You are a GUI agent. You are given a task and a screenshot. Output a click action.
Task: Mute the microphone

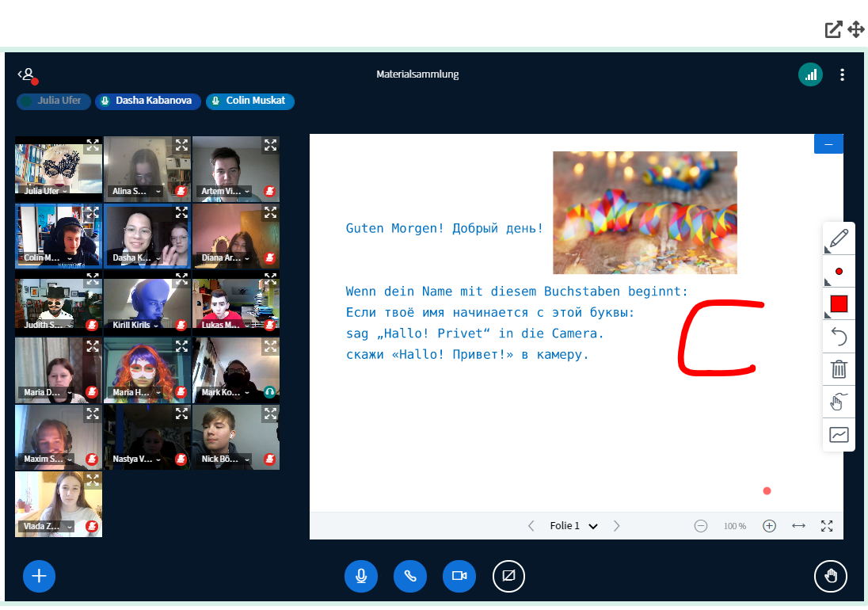click(361, 576)
